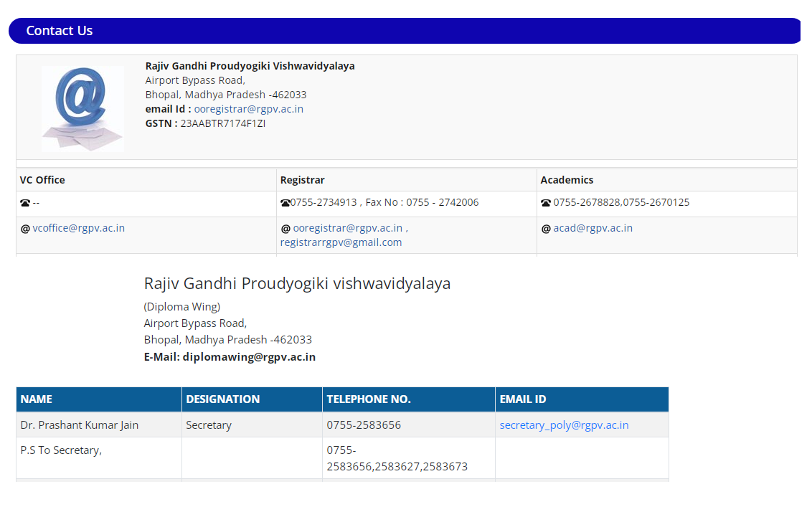Click the Bhopal, Madhya Pradesh -462033 line under Diploma Wing

coord(228,340)
